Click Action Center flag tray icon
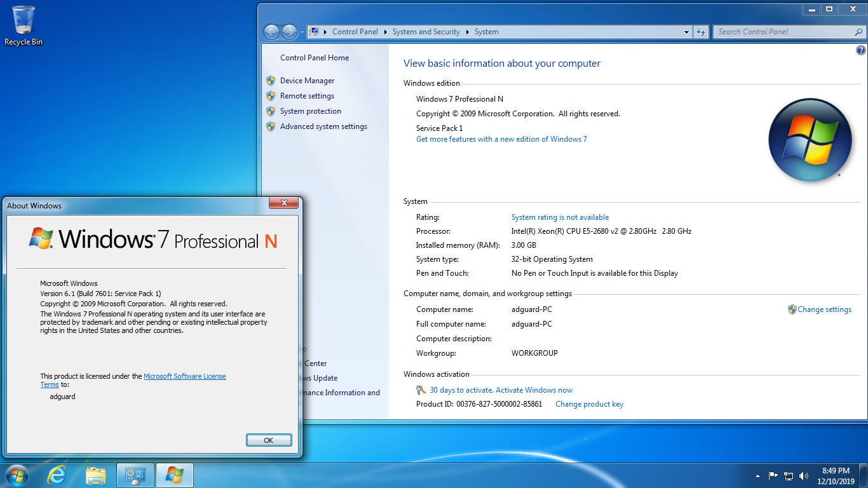This screenshot has height=488, width=868. pyautogui.click(x=773, y=475)
